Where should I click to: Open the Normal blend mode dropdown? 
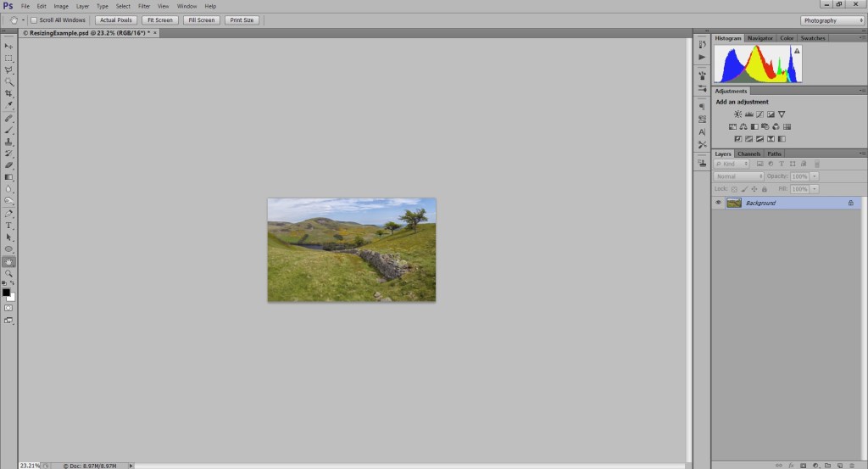point(738,176)
